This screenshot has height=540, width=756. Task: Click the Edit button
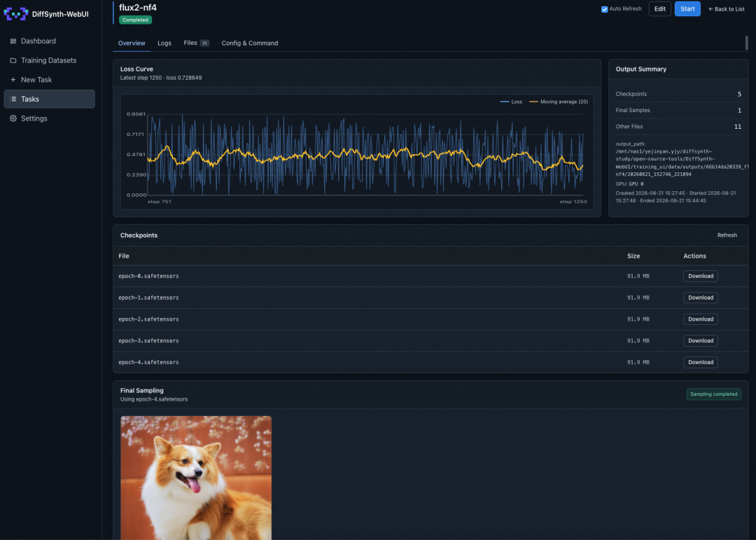click(659, 8)
